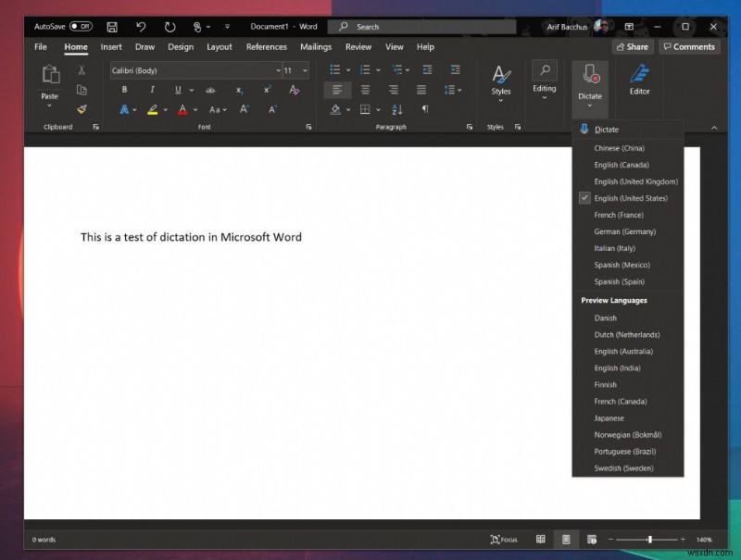Select the Format Painter tool
This screenshot has width=741, height=560.
point(82,109)
